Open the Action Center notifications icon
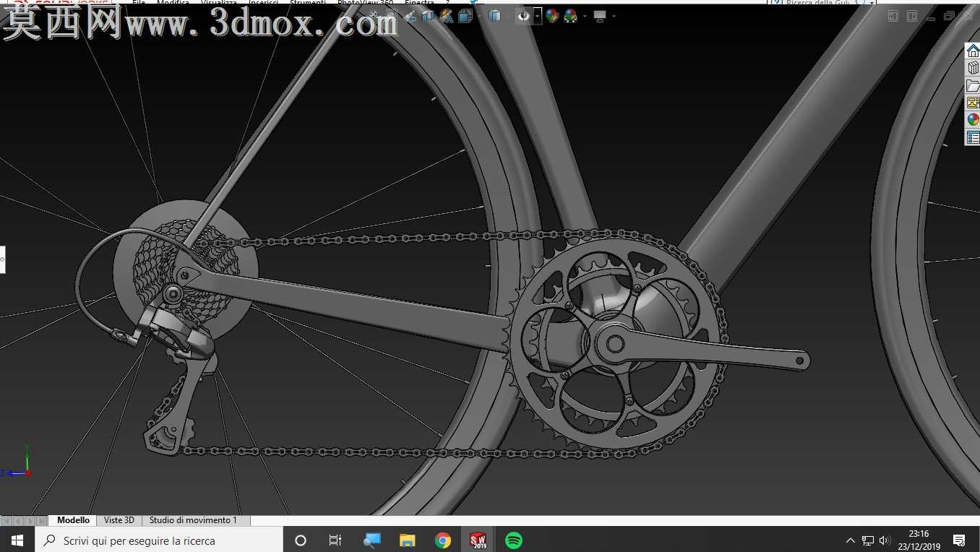Image resolution: width=980 pixels, height=552 pixels. (959, 540)
